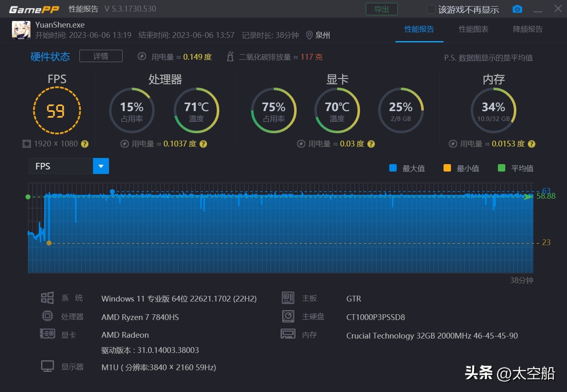Tick the 该游戏不再显示 checkbox

(x=431, y=9)
